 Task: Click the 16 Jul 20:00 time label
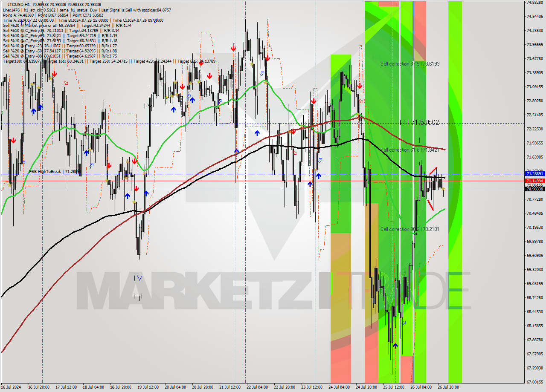39,387
